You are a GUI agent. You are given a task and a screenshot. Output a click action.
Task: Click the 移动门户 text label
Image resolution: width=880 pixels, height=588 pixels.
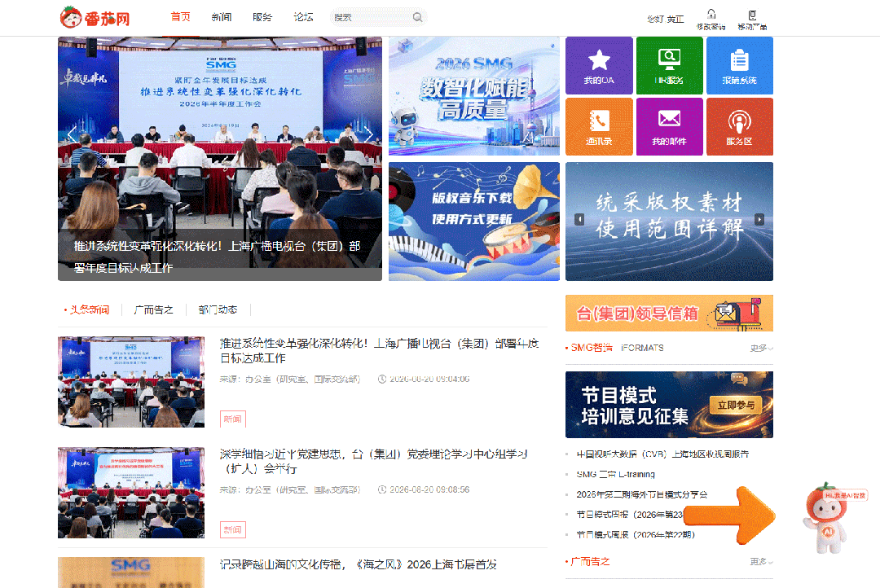click(752, 26)
